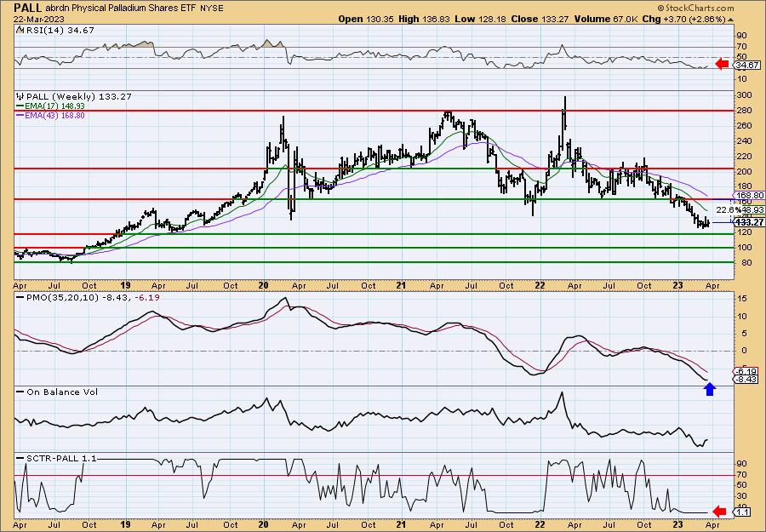Click the Low 128.18 value
Viewport: 766px width, 532px height.
pos(479,19)
